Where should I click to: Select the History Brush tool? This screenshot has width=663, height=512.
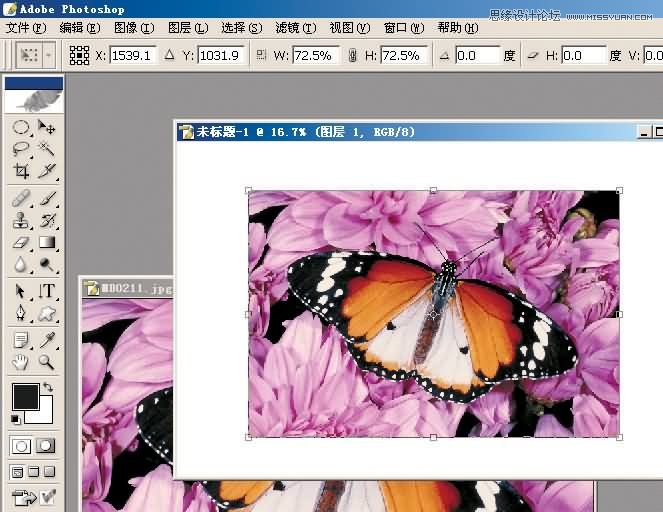click(46, 220)
